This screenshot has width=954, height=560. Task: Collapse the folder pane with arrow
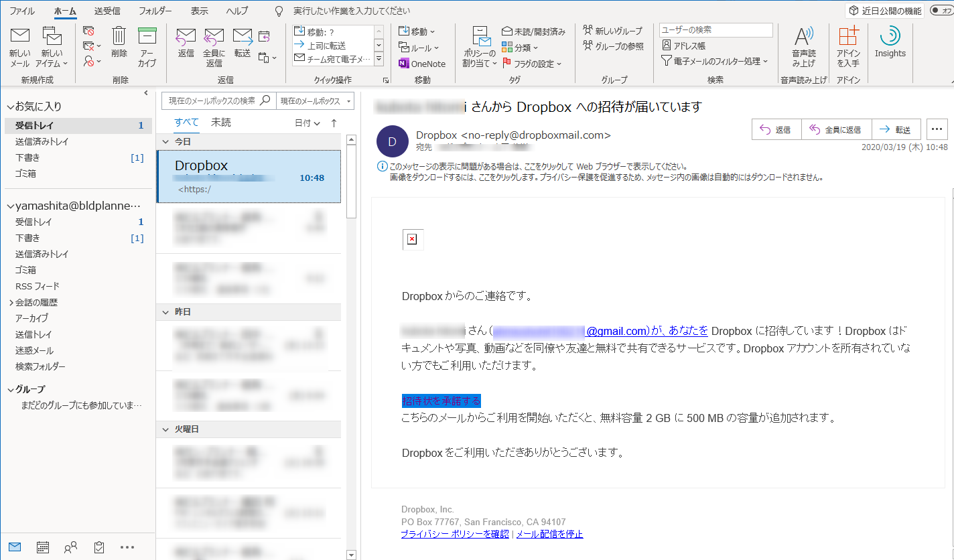point(146,93)
